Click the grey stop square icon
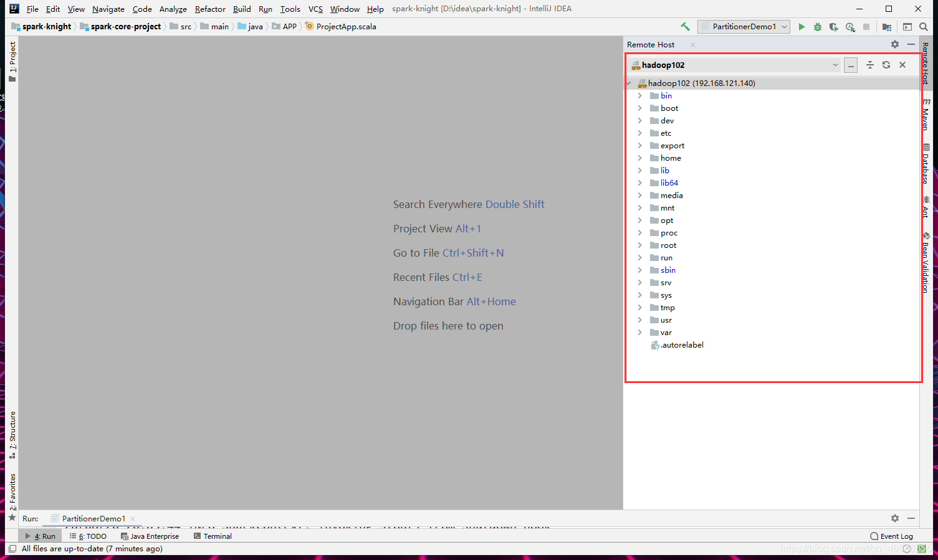This screenshot has width=938, height=560. click(x=866, y=27)
